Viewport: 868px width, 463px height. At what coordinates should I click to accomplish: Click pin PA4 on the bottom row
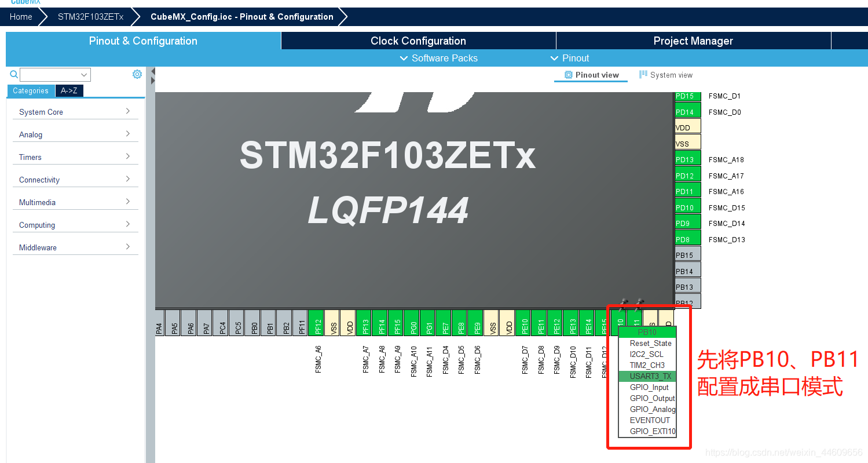(x=159, y=323)
